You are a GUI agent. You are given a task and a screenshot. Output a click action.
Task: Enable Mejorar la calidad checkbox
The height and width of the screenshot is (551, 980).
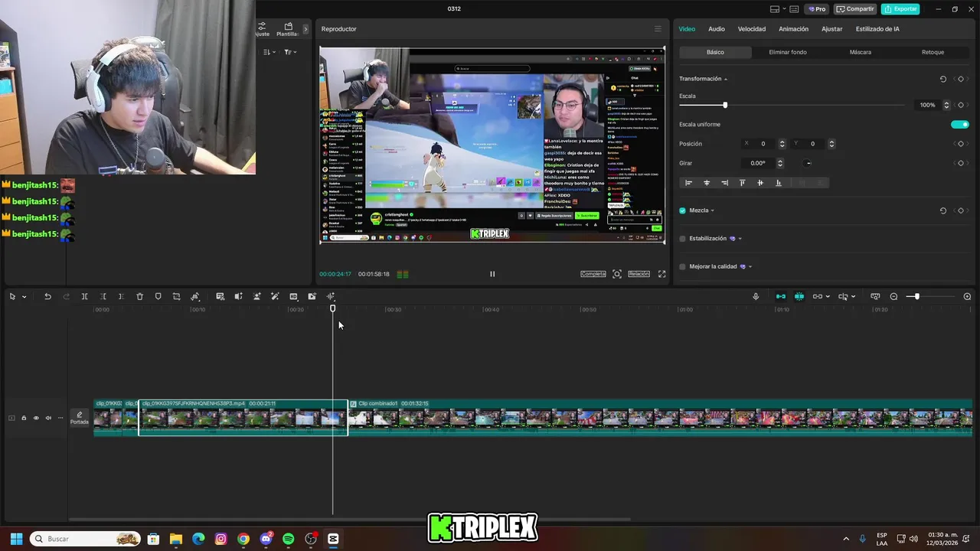coord(682,267)
